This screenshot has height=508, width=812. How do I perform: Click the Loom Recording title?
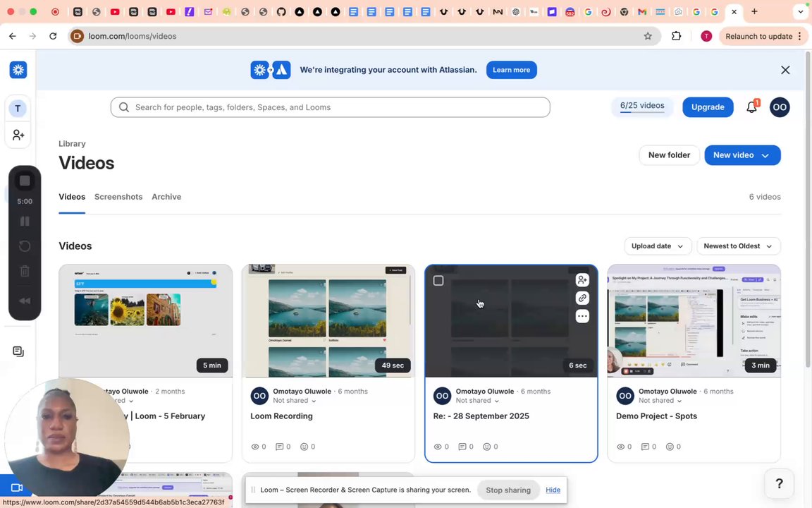coord(281,416)
